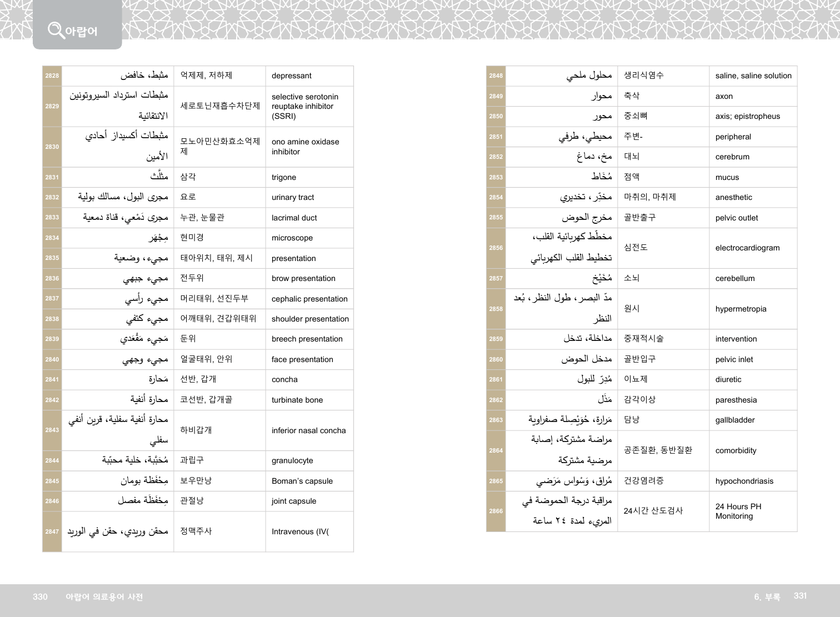Select Korean term 현미경
The width and height of the screenshot is (840, 617).
[192, 238]
